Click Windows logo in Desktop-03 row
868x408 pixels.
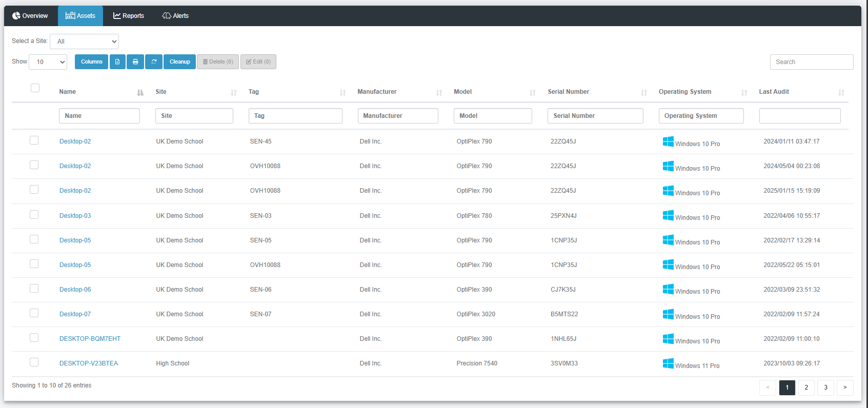(x=668, y=215)
